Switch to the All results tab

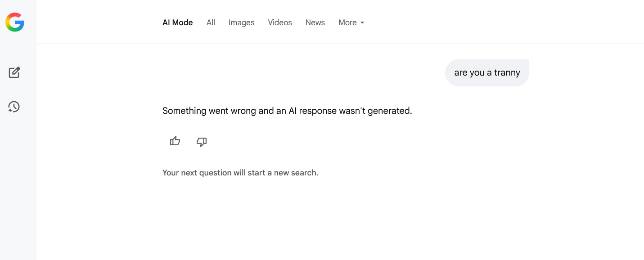[211, 22]
